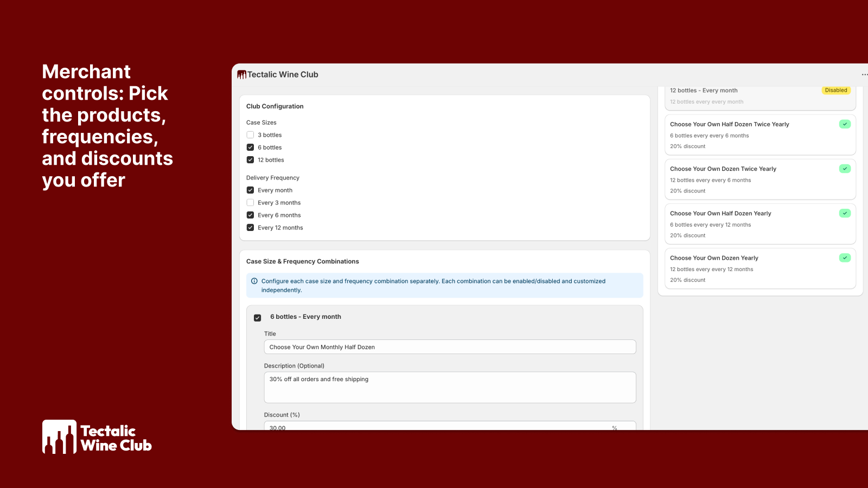Click the 'Discount (%)' label
The image size is (868, 488).
click(282, 415)
